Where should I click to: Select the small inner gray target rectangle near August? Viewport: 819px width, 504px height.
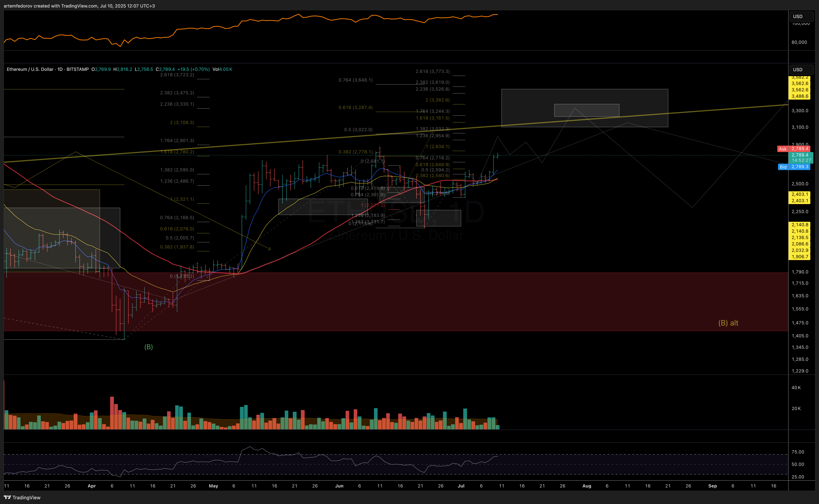(587, 110)
